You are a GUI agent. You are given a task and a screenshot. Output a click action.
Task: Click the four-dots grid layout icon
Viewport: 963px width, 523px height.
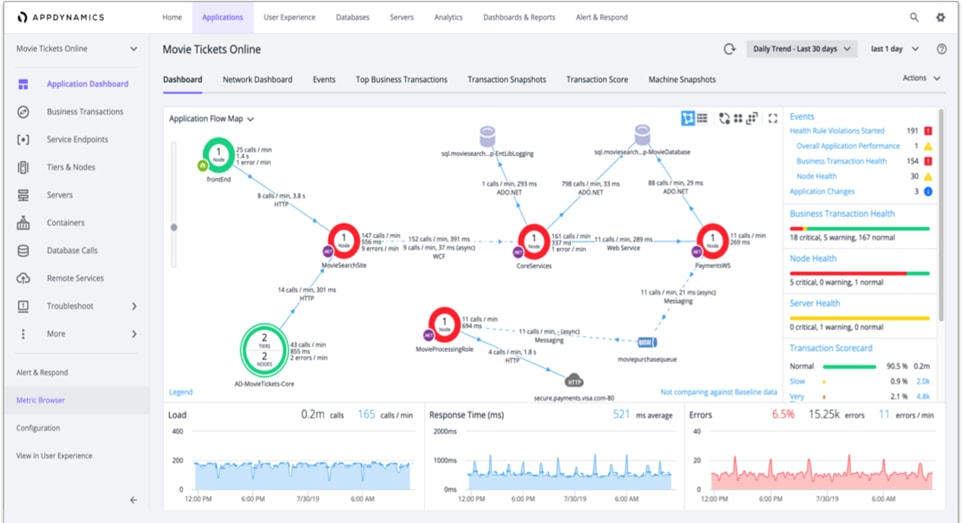[x=738, y=118]
